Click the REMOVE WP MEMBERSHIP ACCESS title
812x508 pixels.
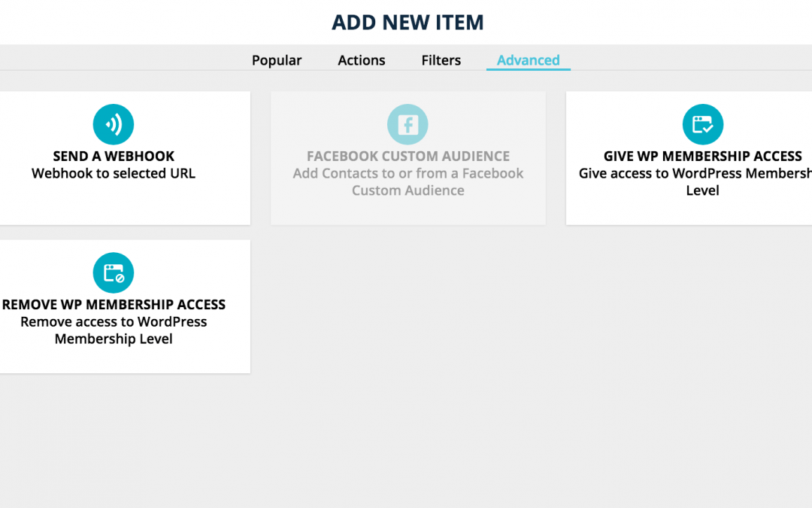click(x=114, y=305)
